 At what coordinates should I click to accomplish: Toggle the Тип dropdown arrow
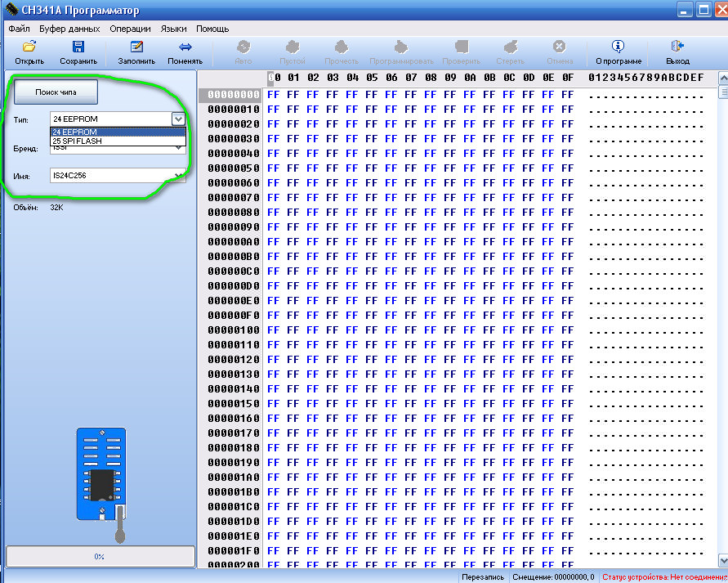pos(178,119)
